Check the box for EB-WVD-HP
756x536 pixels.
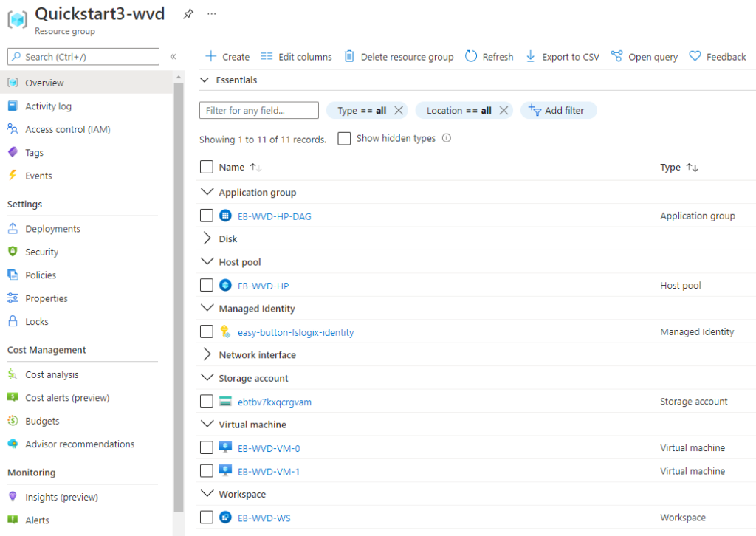(x=207, y=286)
